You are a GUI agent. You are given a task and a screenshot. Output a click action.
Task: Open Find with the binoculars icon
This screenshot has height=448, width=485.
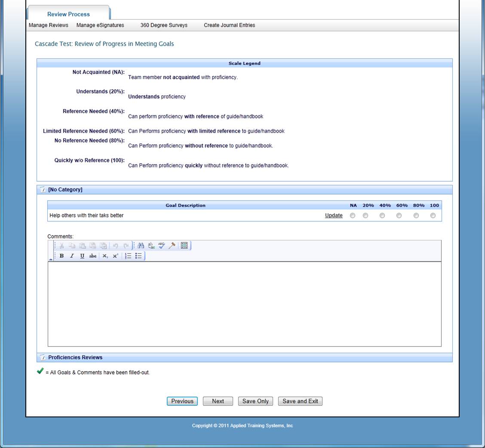[x=141, y=246]
